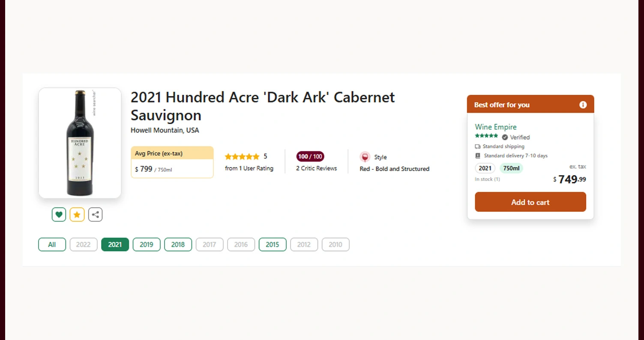Switch to the All vintages tab
Viewport: 644px width, 340px height.
(52, 244)
